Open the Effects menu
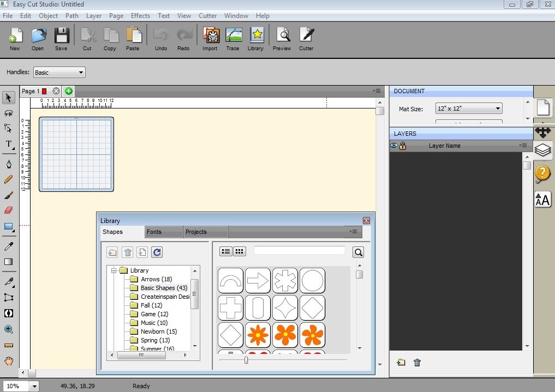The image size is (555, 392). point(140,16)
